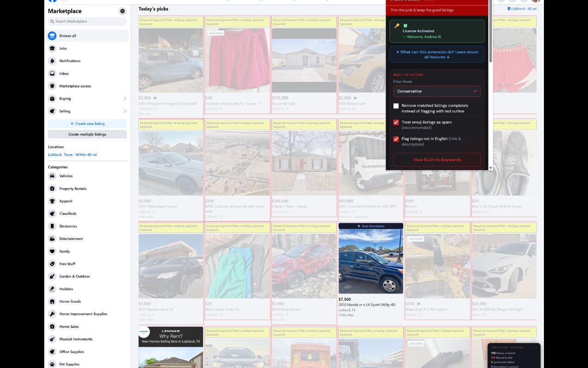The height and width of the screenshot is (368, 588).
Task: Open the 2 Beds 1 Bath House photo
Action: point(304,163)
